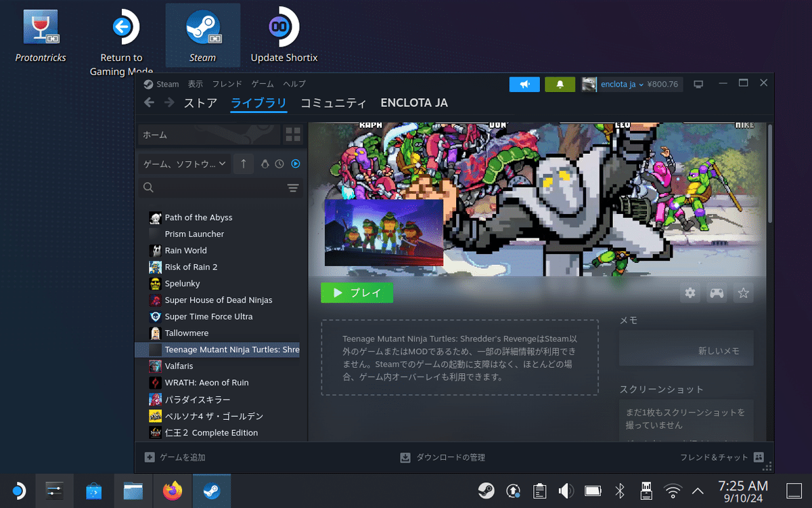812x508 pixels.
Task: Open フレンド＆チャット friends and chat
Action: (x=722, y=457)
